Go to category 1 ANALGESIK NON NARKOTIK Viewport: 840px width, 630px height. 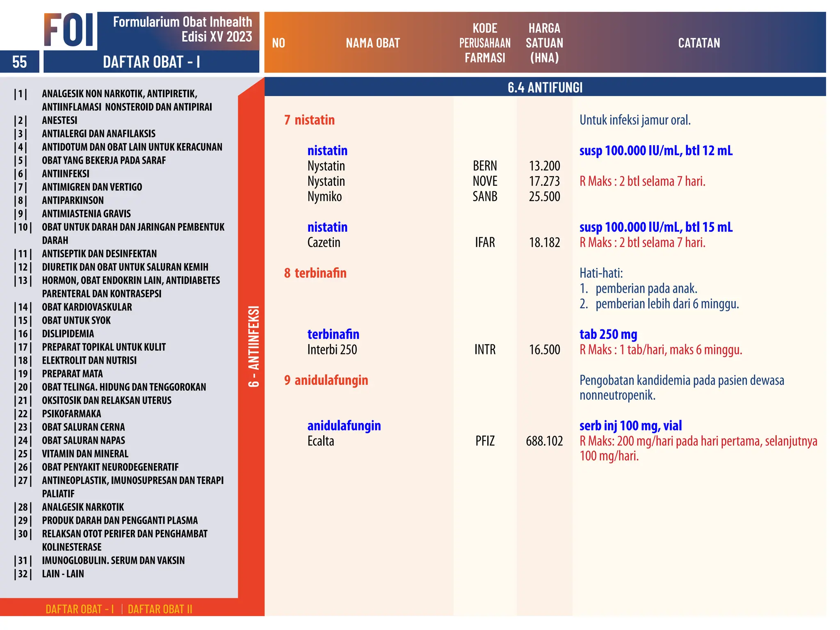pyautogui.click(x=119, y=94)
